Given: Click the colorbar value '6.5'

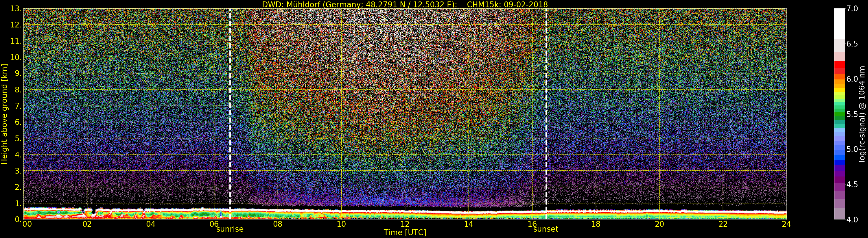Looking at the screenshot, I should [x=852, y=44].
